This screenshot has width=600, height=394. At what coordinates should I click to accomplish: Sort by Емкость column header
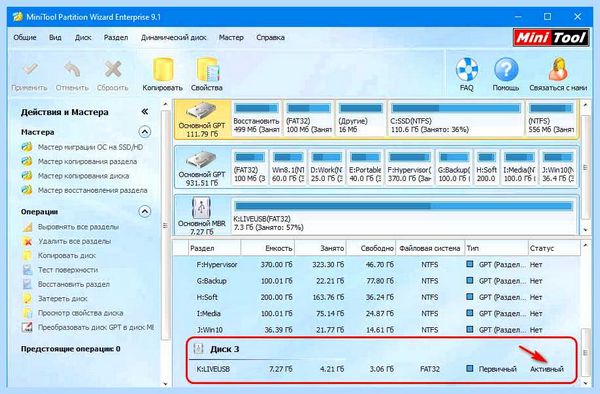[x=267, y=248]
